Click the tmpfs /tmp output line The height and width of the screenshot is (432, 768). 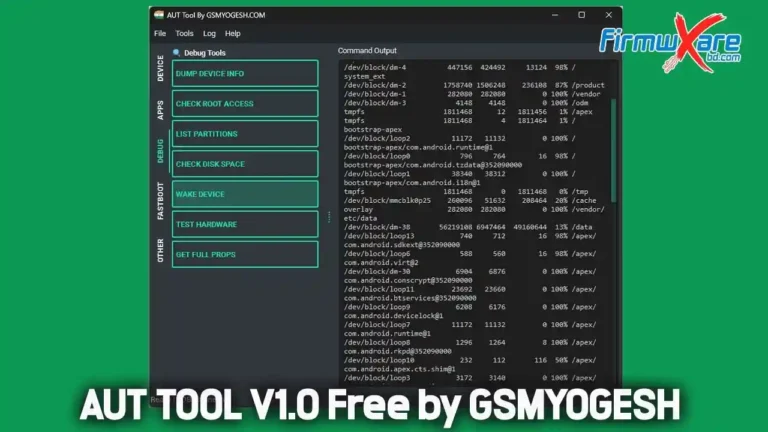click(x=466, y=192)
